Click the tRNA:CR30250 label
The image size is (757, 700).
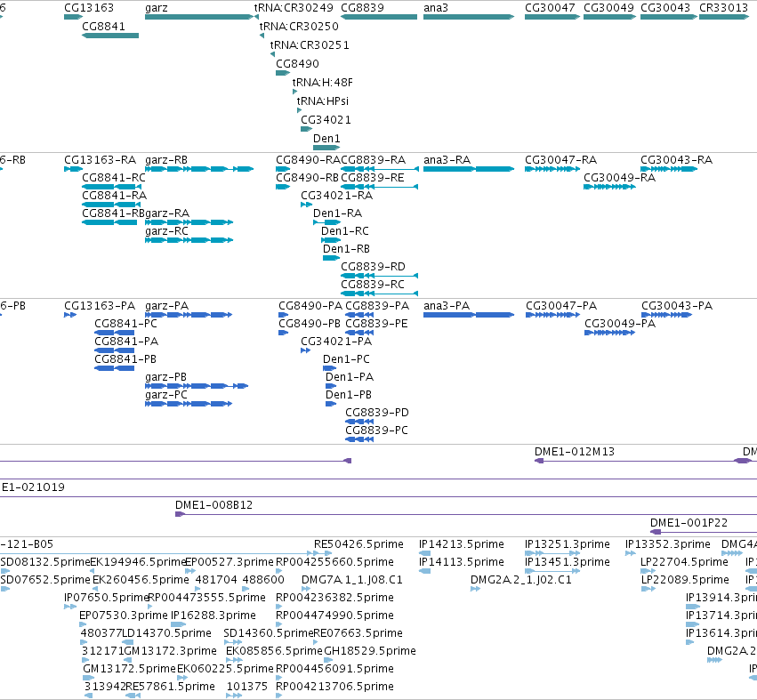tap(299, 27)
